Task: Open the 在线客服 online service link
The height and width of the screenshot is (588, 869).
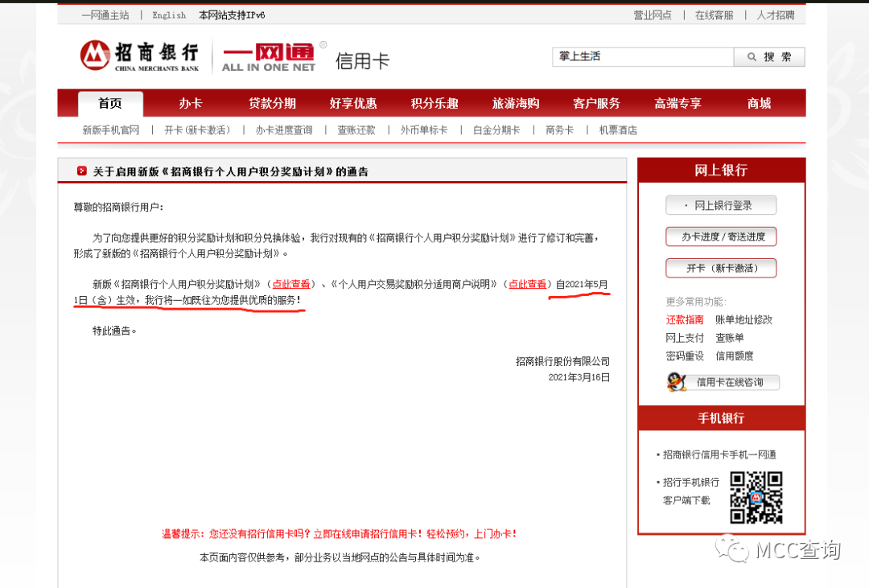Action: [714, 15]
